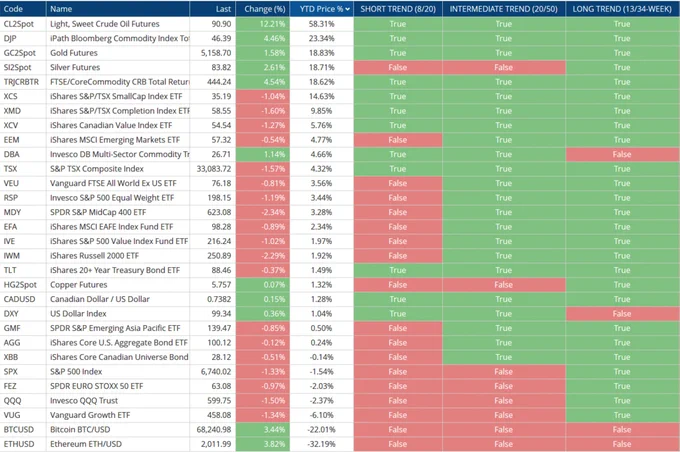This screenshot has height=452, width=680.
Task: Click the 58.31% YTD value
Action: pos(321,24)
